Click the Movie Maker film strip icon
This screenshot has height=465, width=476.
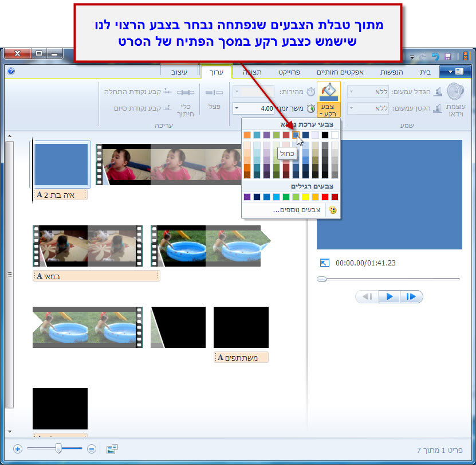pyautogui.click(x=465, y=56)
